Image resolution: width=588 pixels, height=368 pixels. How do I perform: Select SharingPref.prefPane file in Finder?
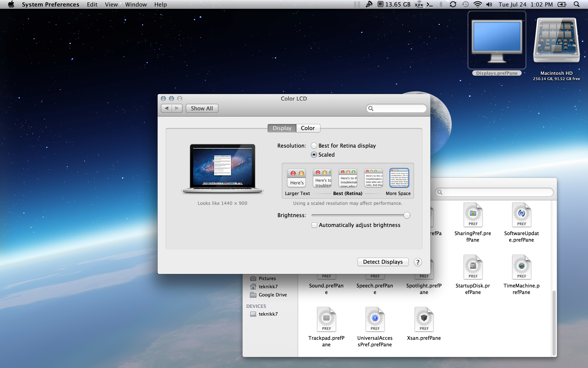[x=473, y=222]
